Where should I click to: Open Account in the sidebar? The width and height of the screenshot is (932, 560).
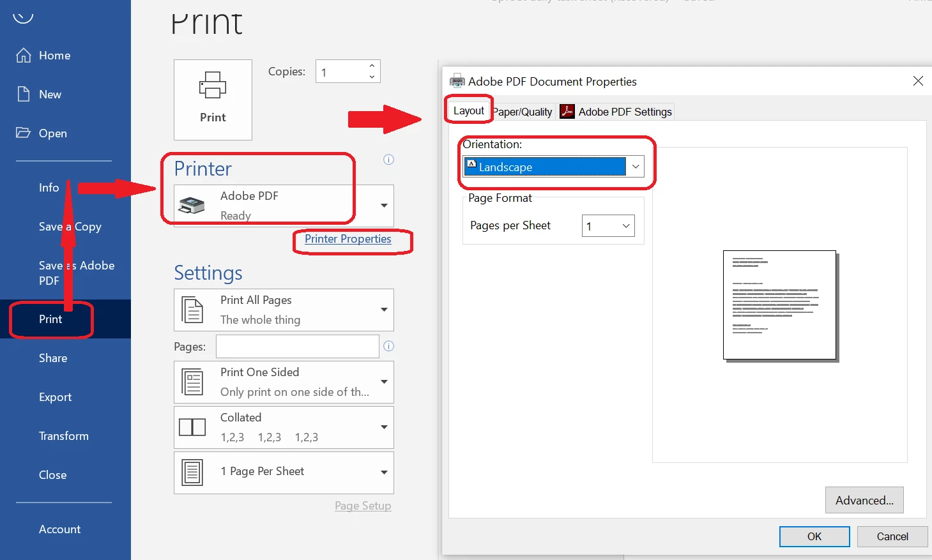59,529
